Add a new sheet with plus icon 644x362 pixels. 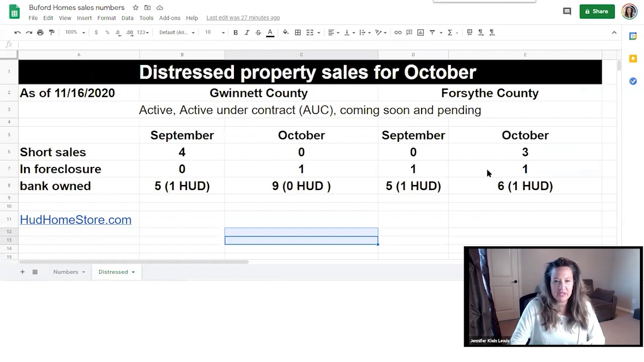click(x=22, y=272)
